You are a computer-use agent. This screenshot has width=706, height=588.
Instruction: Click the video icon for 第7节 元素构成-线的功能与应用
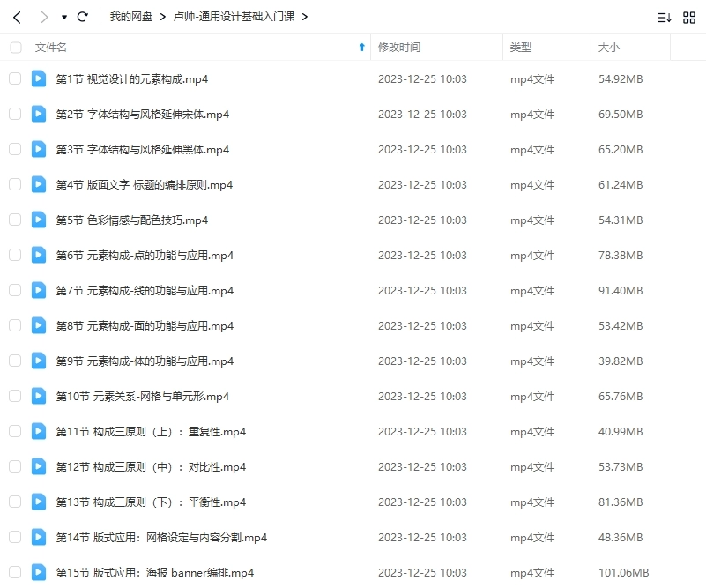(39, 290)
